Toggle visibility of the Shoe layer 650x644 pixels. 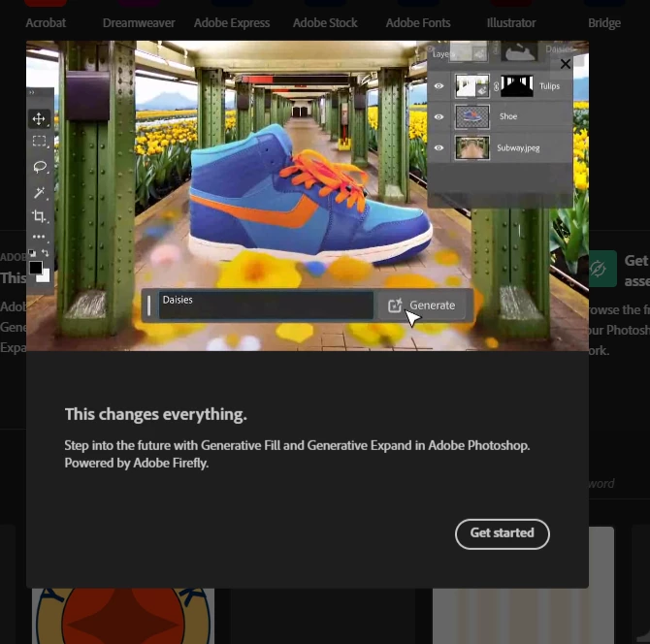(x=439, y=116)
